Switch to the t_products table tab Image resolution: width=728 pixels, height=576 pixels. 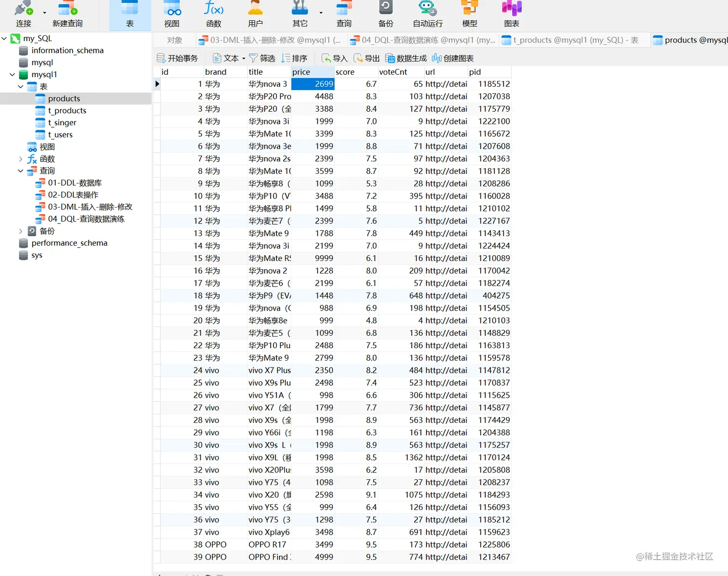pyautogui.click(x=574, y=40)
